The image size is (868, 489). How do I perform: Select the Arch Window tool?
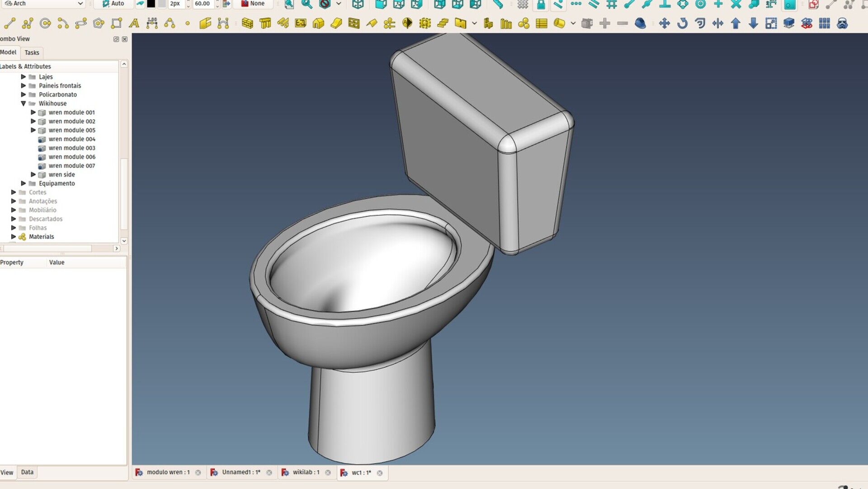(x=354, y=23)
